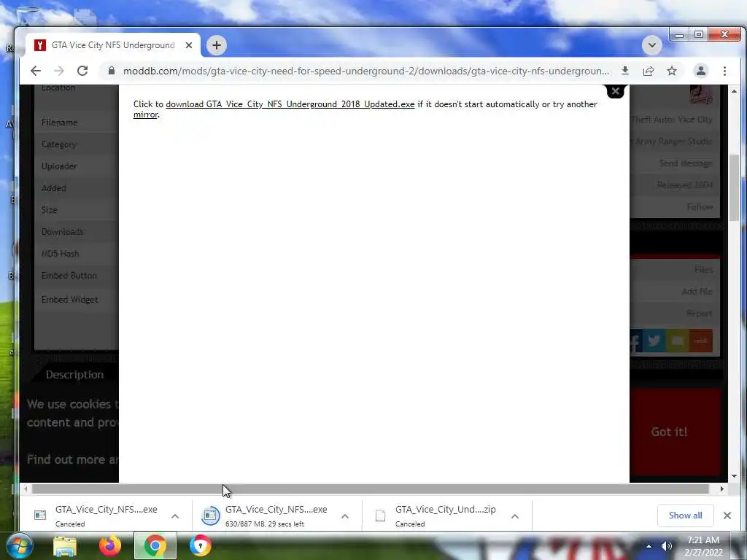Viewport: 747px width, 560px height.
Task: Click the Description tab heading
Action: 74,375
